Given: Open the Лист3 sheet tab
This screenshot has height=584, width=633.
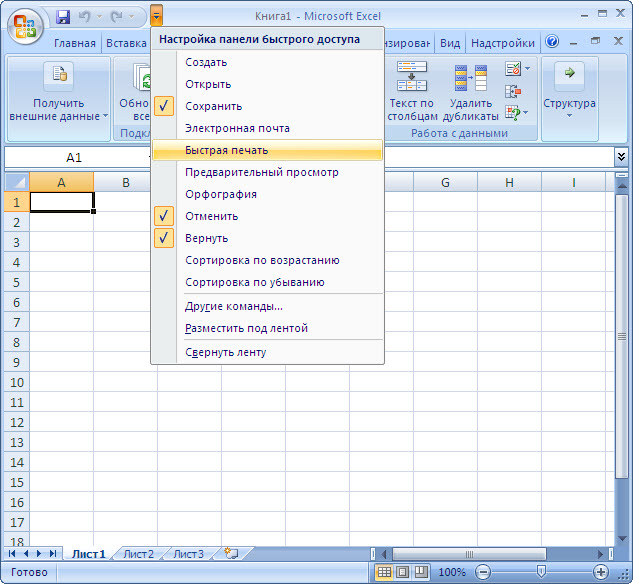Looking at the screenshot, I should pyautogui.click(x=189, y=554).
